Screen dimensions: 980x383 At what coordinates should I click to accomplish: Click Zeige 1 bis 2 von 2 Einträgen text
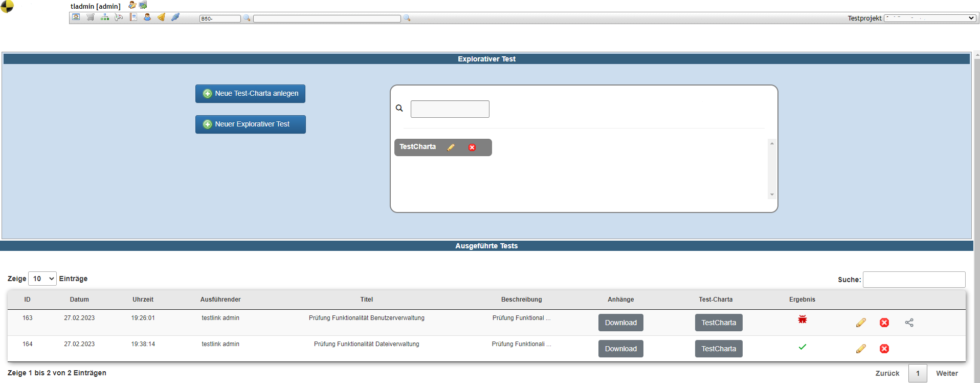click(57, 373)
